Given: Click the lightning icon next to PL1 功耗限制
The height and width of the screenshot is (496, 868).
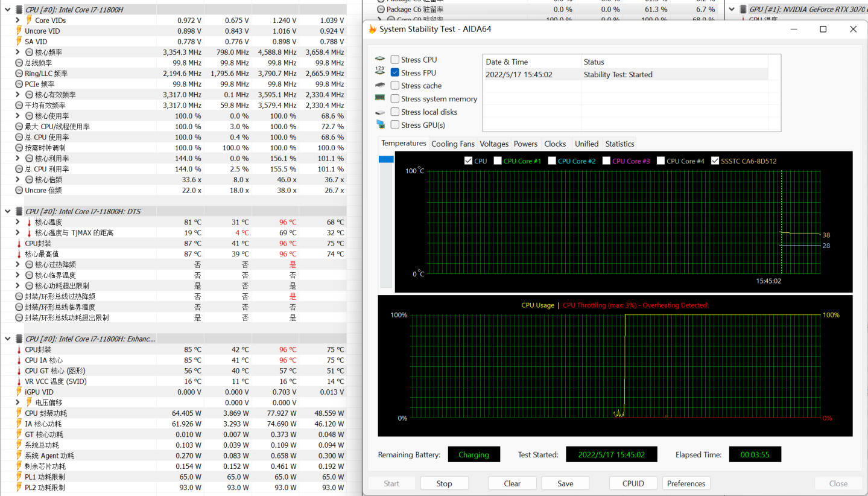Looking at the screenshot, I should [x=19, y=477].
